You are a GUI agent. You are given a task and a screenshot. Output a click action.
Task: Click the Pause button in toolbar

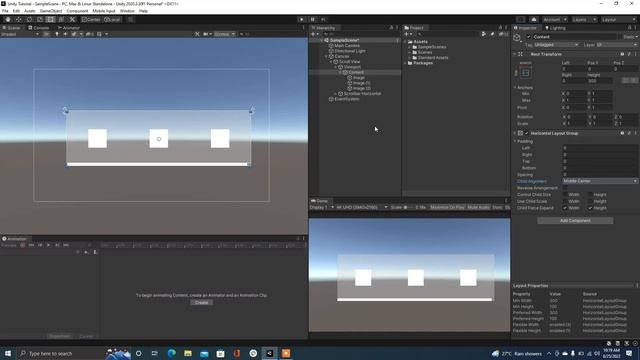click(313, 20)
